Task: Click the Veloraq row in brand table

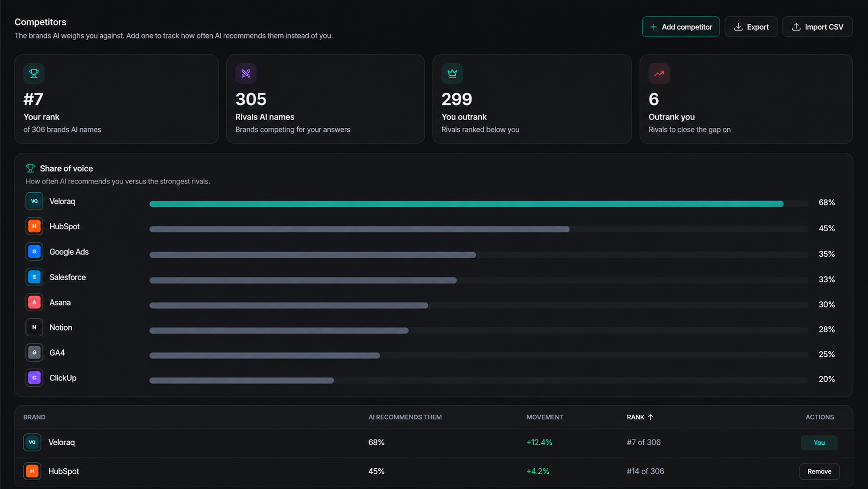Action: coord(433,443)
